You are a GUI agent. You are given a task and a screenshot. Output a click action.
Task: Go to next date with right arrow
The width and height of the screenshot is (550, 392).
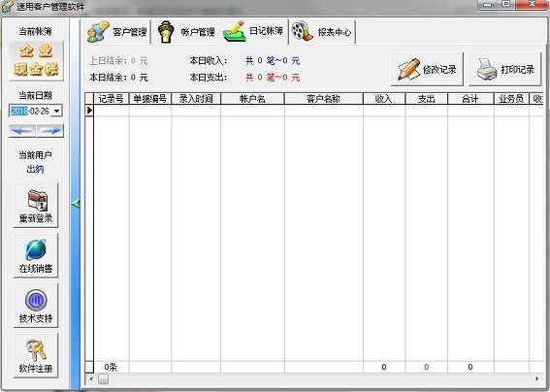[x=50, y=131]
